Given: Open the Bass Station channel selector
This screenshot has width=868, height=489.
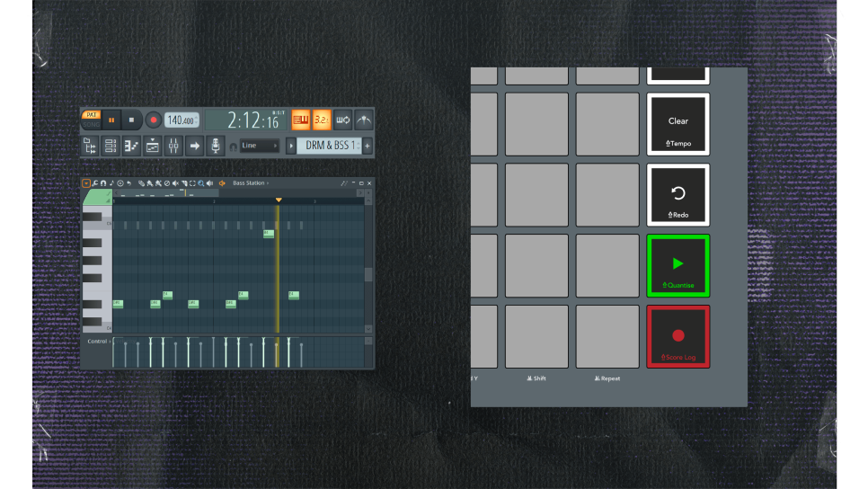Looking at the screenshot, I should point(251,182).
